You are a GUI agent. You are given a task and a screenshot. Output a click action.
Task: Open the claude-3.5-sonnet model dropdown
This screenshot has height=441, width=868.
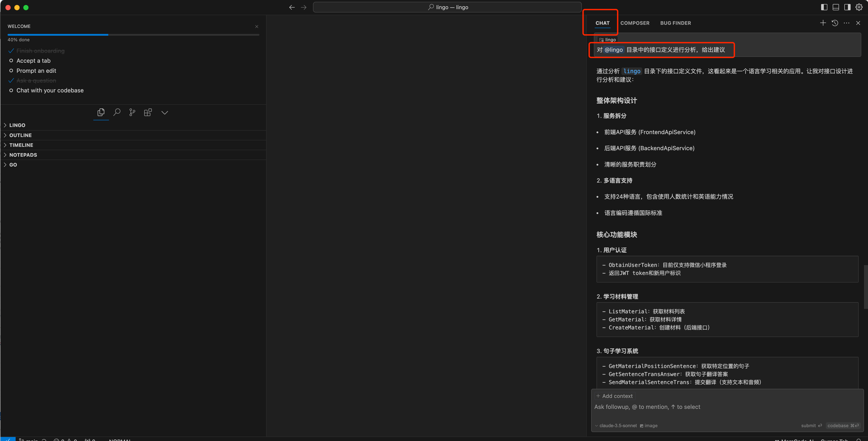pos(616,426)
